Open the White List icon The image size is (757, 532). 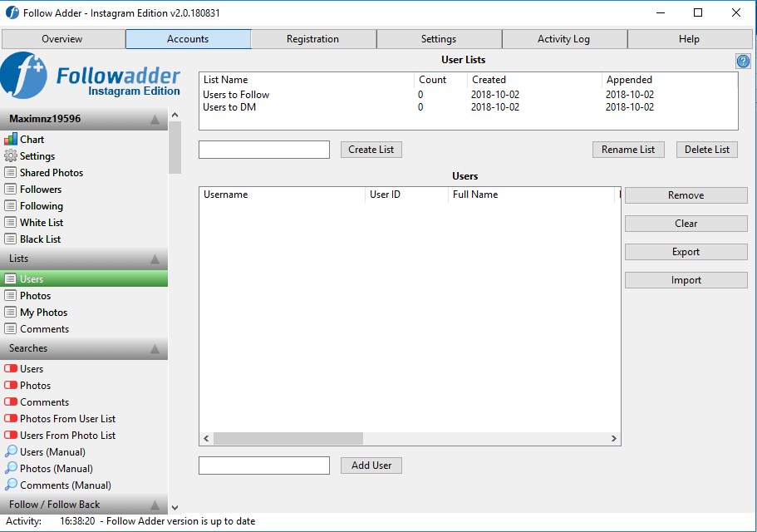coord(11,223)
